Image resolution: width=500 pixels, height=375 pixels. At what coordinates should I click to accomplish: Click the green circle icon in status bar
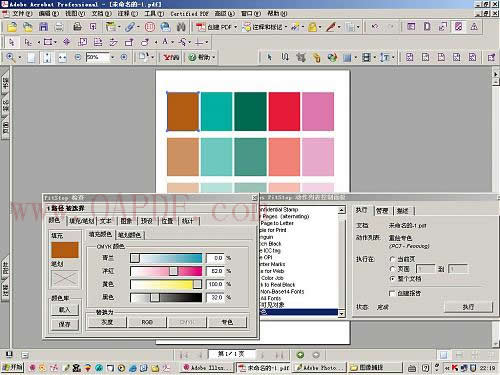(x=300, y=355)
